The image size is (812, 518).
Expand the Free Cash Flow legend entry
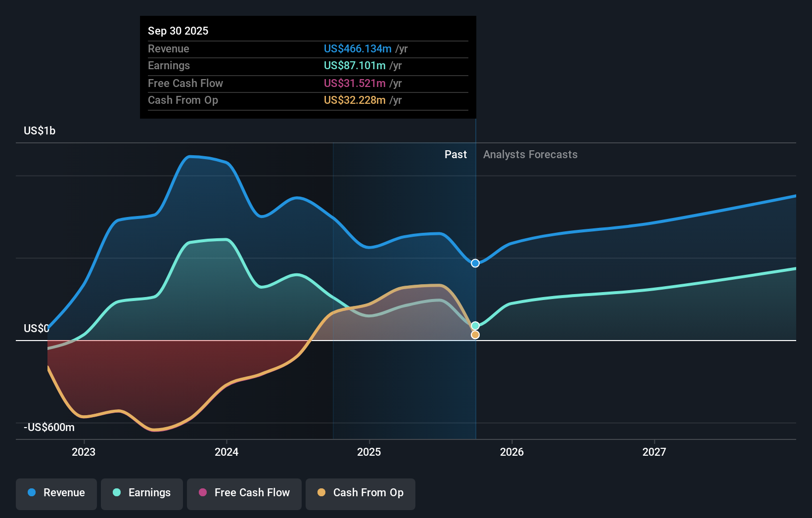tap(244, 493)
